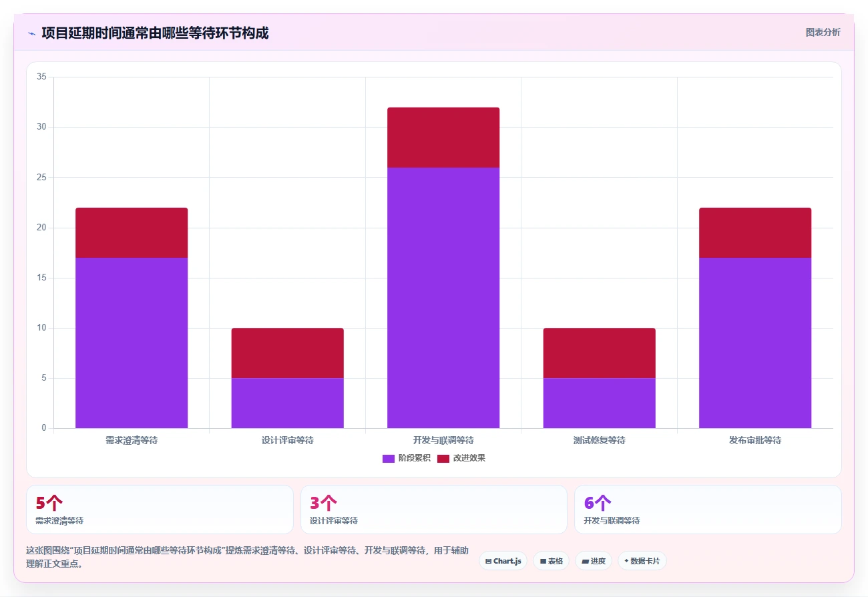Screen dimensions: 868x597
Task: Click the 图表分析 label in header
Action: 823,32
